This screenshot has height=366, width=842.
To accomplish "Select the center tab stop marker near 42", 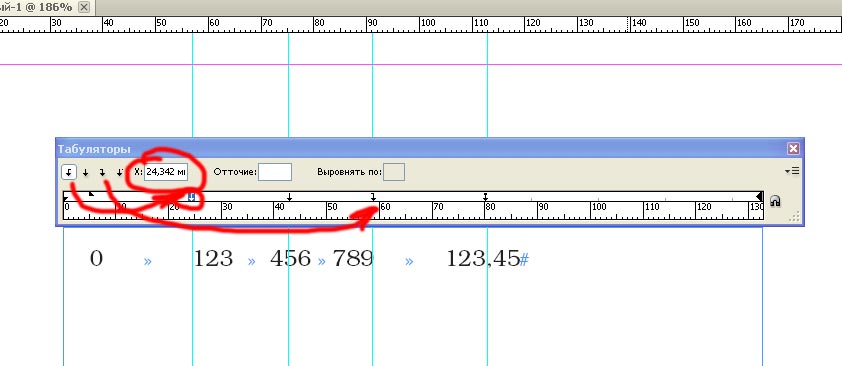I will point(289,197).
